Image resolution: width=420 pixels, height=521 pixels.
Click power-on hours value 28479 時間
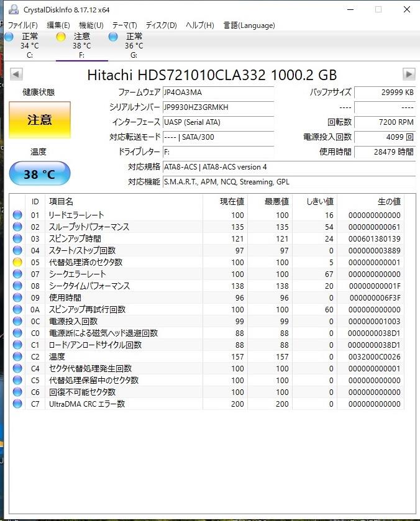click(x=385, y=152)
